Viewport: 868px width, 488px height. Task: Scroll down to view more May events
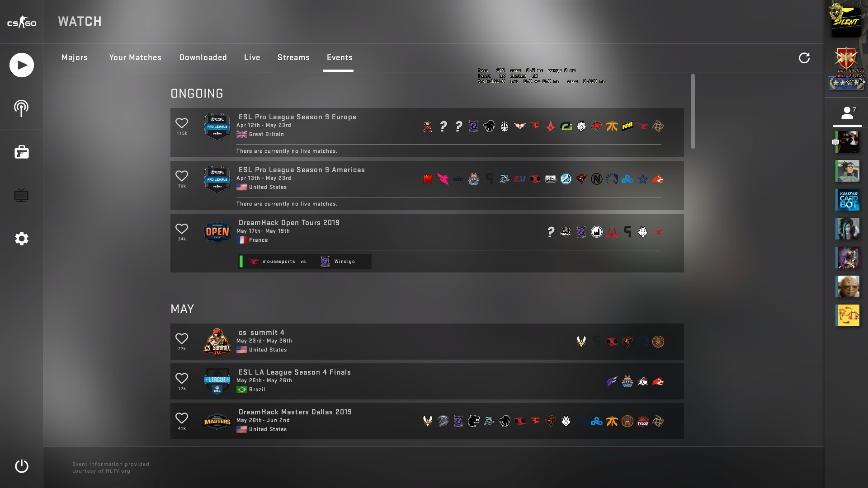(x=691, y=357)
